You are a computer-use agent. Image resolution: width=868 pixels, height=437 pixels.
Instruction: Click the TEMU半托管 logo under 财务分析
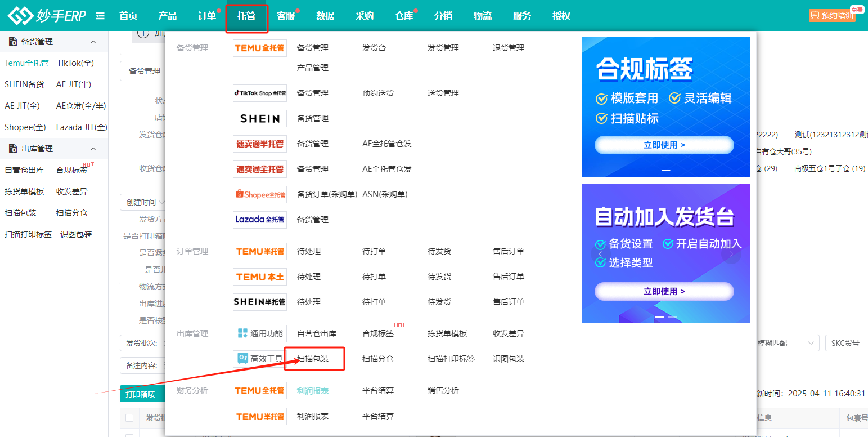click(260, 416)
